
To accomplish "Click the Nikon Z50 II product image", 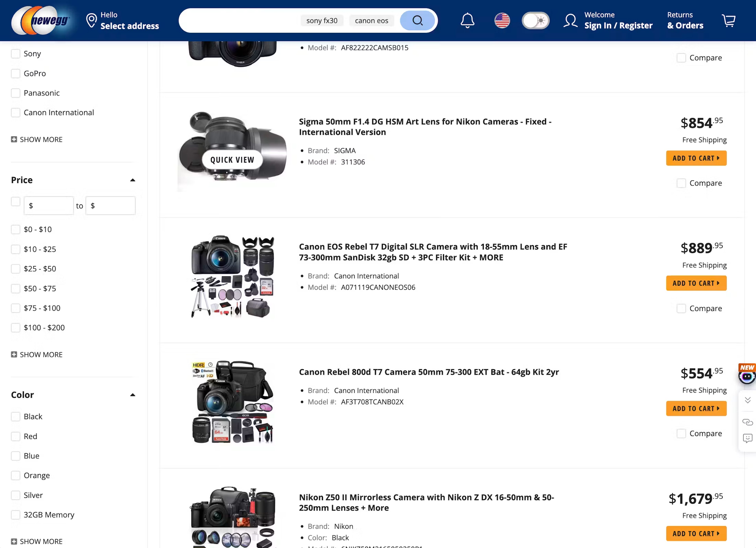I will 232,517.
